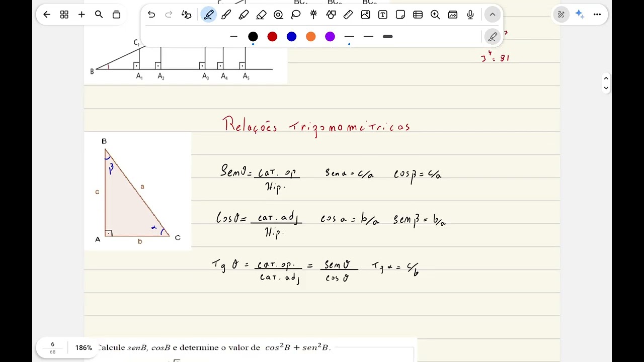The height and width of the screenshot is (362, 644).
Task: Insert a table element
Action: pos(418,15)
